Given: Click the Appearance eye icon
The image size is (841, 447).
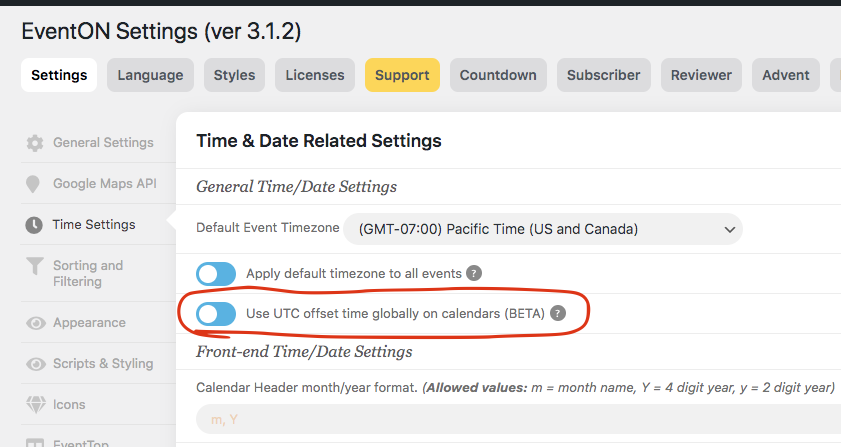Looking at the screenshot, I should [35, 323].
